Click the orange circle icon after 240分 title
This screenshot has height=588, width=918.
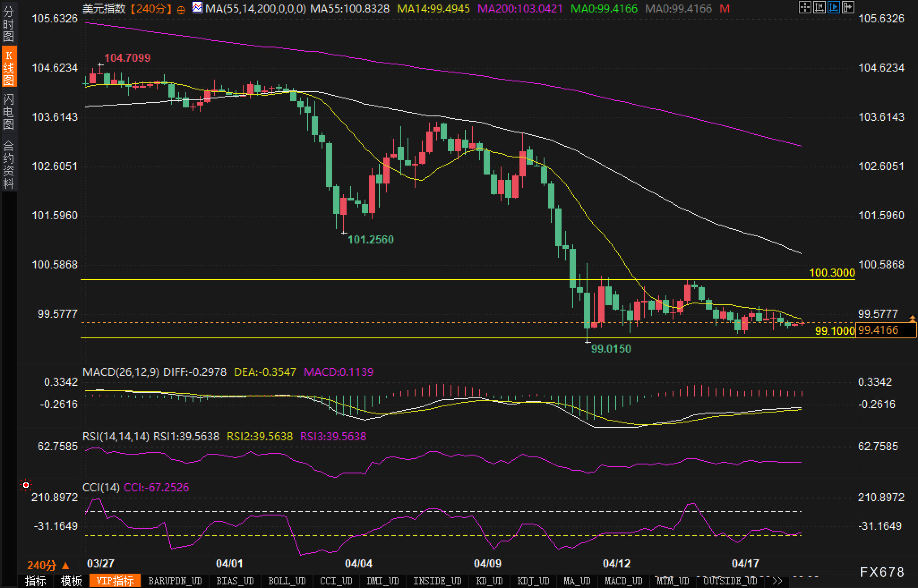tap(181, 10)
